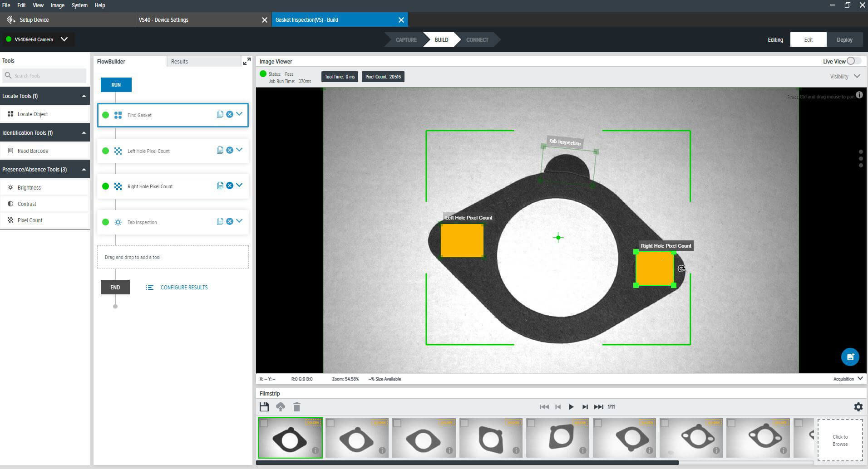Delete the Tab Inspection step
This screenshot has height=469, width=868.
(230, 221)
